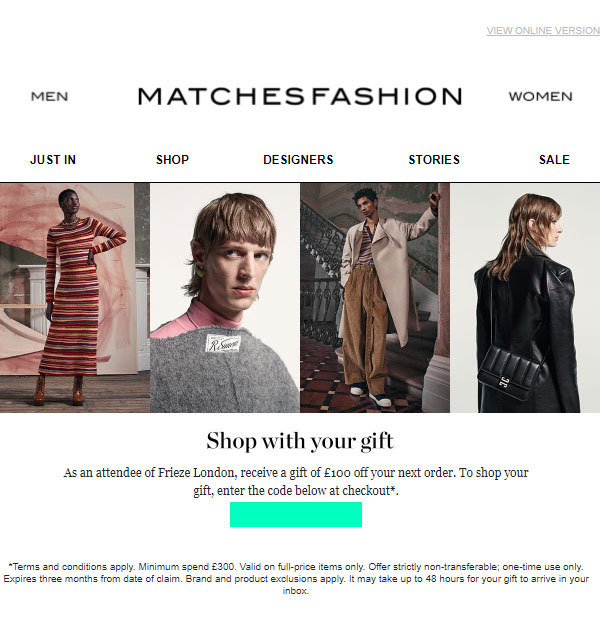Viewport: 600px width, 627px height.
Task: Open the Just In menu item
Action: point(53,160)
